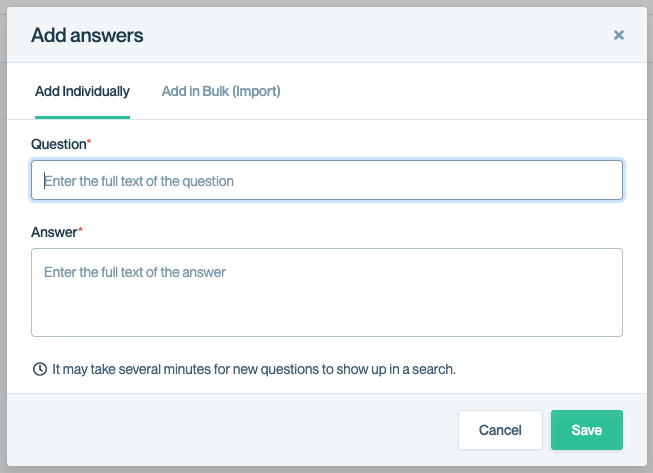Click the red asterisk next to Question

[x=89, y=143]
